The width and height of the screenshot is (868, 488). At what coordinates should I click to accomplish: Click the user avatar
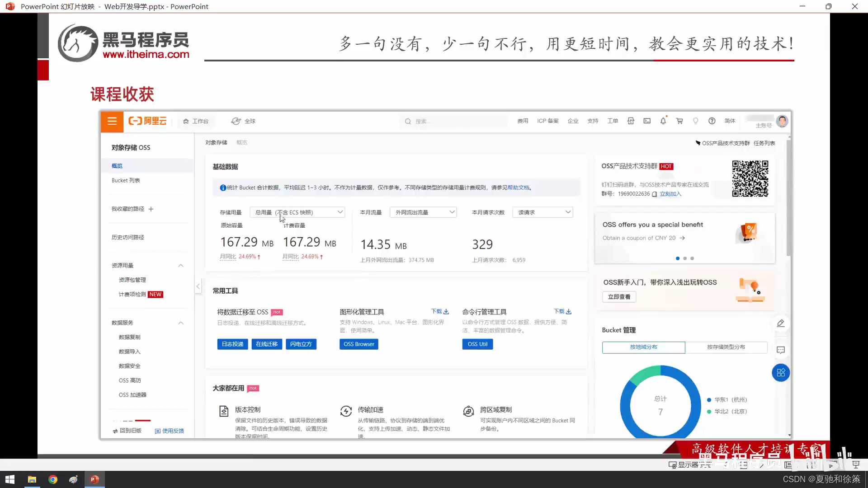(782, 121)
